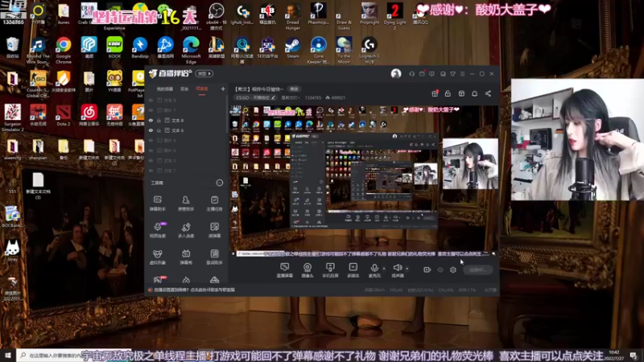Image resolution: width=644 pixels, height=362 pixels.
Task: Edit the CS:GO category with pencil
Action: coord(274,97)
